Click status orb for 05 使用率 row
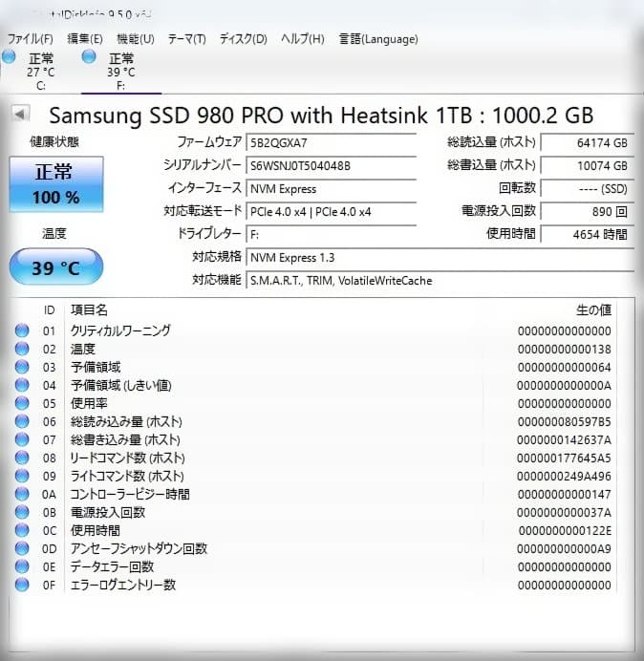 [22, 403]
